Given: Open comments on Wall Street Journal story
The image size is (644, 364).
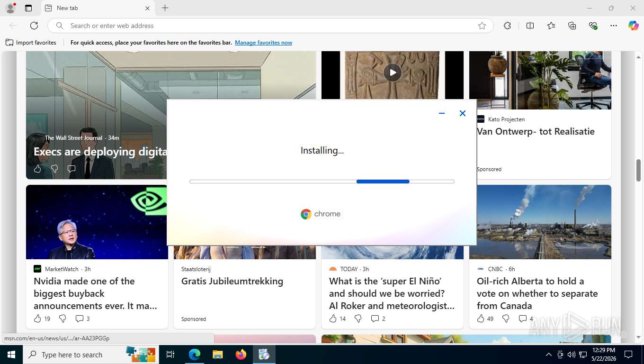Looking at the screenshot, I should tap(72, 168).
